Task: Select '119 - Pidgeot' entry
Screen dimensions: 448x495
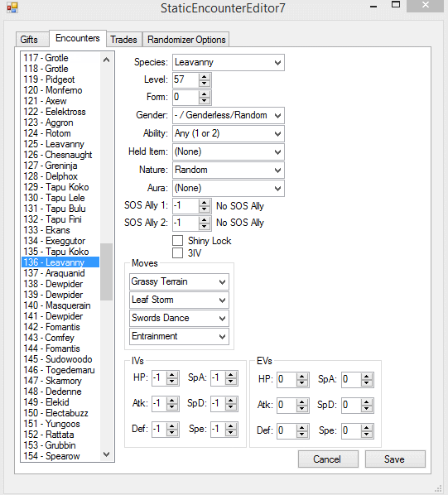Action: coord(60,79)
